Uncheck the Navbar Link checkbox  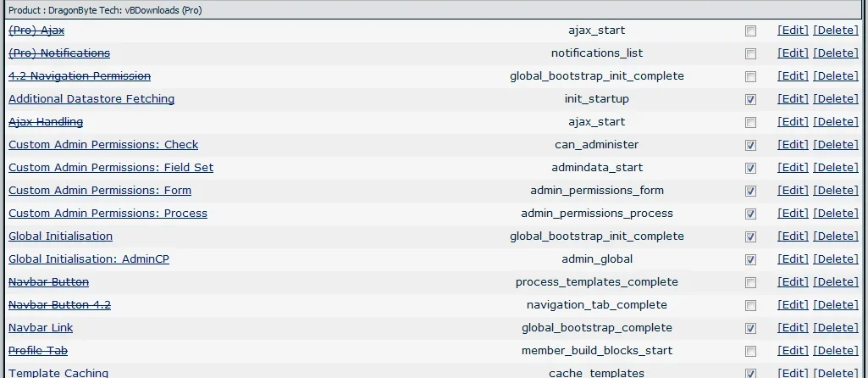point(750,329)
